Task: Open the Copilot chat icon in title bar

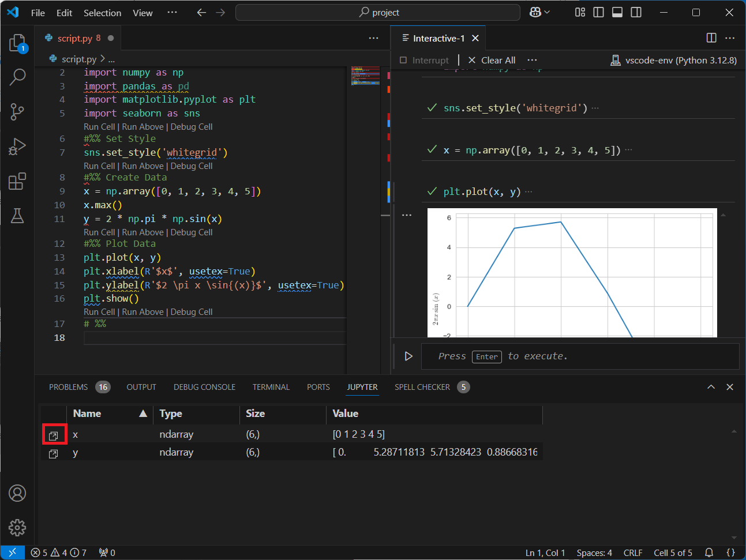Action: pyautogui.click(x=535, y=12)
